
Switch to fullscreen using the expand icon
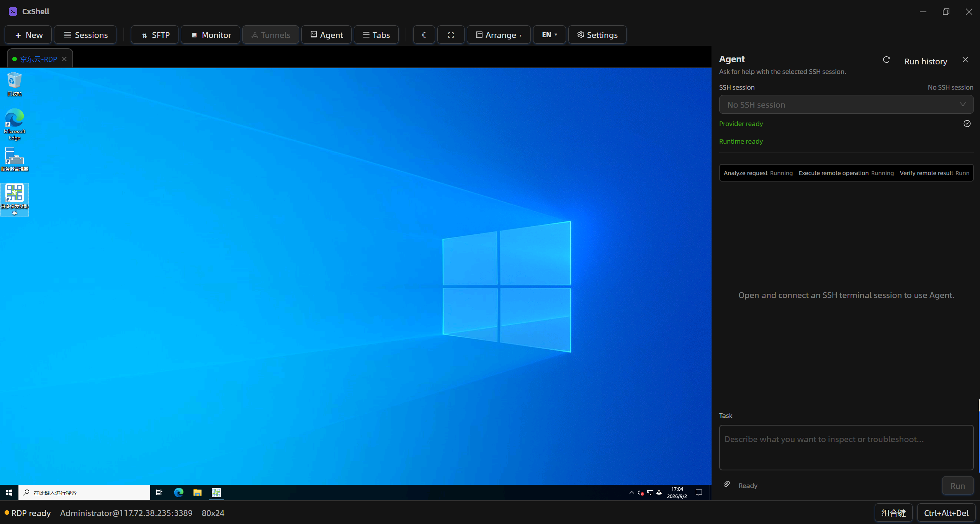tap(451, 35)
